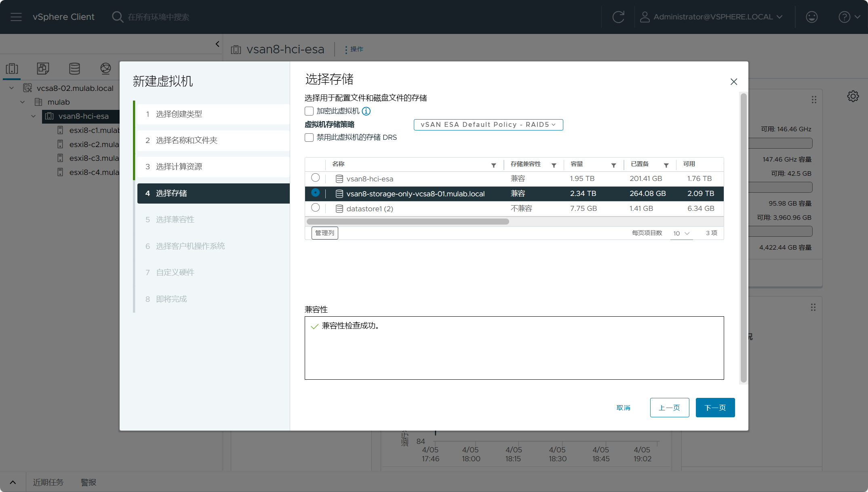The height and width of the screenshot is (492, 868).
Task: Click the datastore1 (2) name text
Action: coord(370,209)
